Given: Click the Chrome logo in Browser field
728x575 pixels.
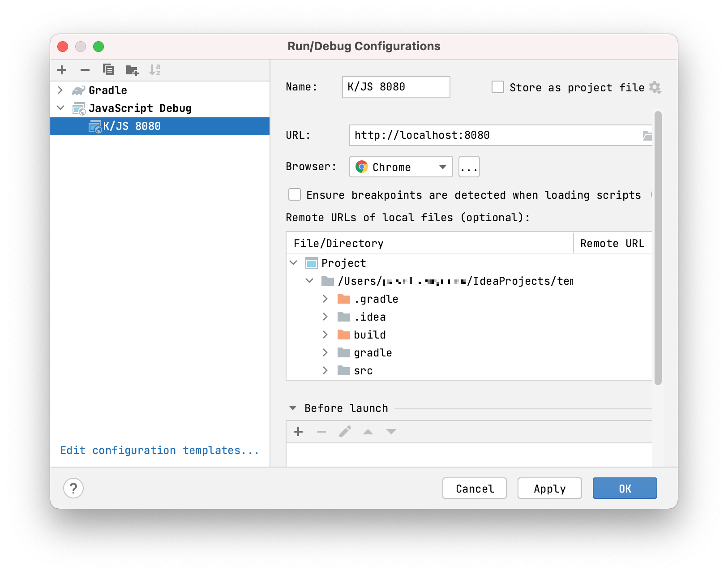Looking at the screenshot, I should click(x=362, y=167).
